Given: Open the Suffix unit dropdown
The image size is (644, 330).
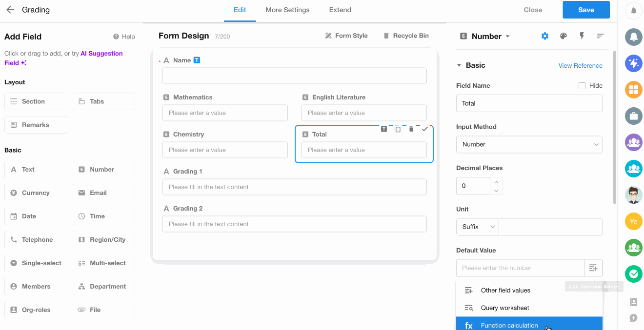Looking at the screenshot, I should pos(477,227).
